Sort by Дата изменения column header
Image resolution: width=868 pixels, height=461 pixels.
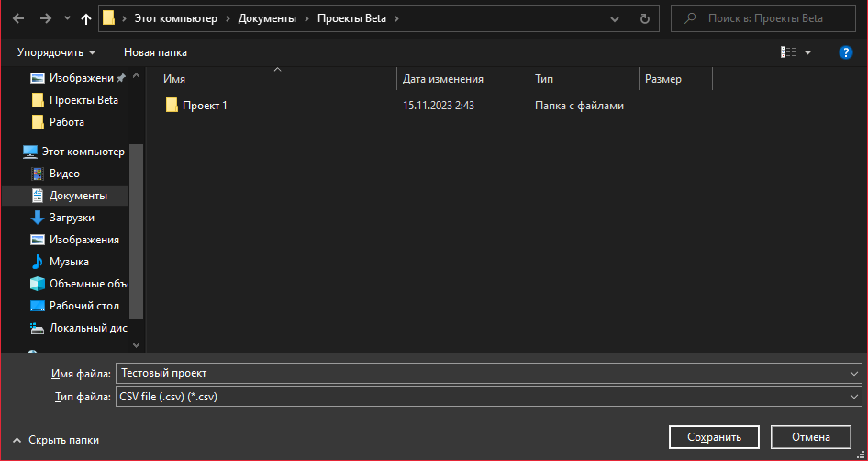pos(443,79)
